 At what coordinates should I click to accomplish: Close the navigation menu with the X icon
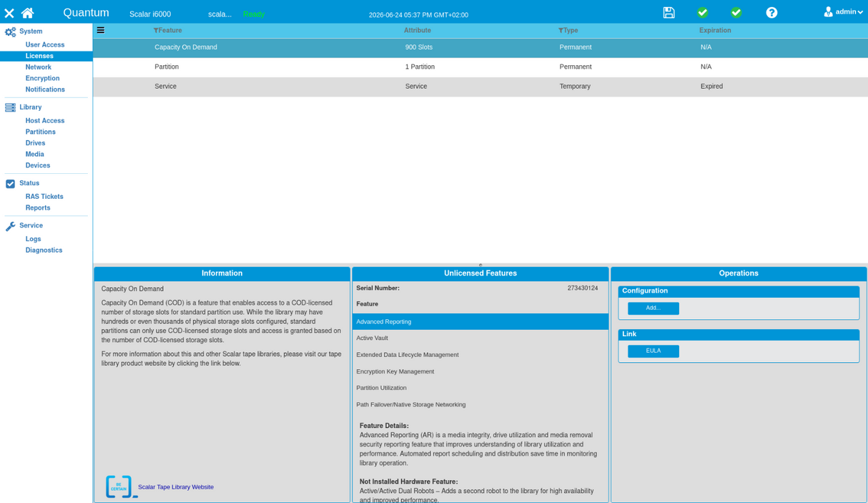click(x=9, y=13)
